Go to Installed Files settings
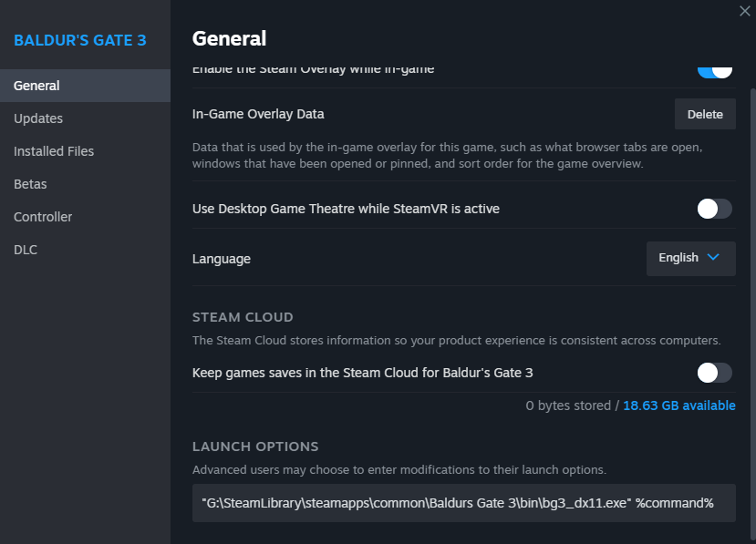Image resolution: width=756 pixels, height=544 pixels. click(x=54, y=151)
